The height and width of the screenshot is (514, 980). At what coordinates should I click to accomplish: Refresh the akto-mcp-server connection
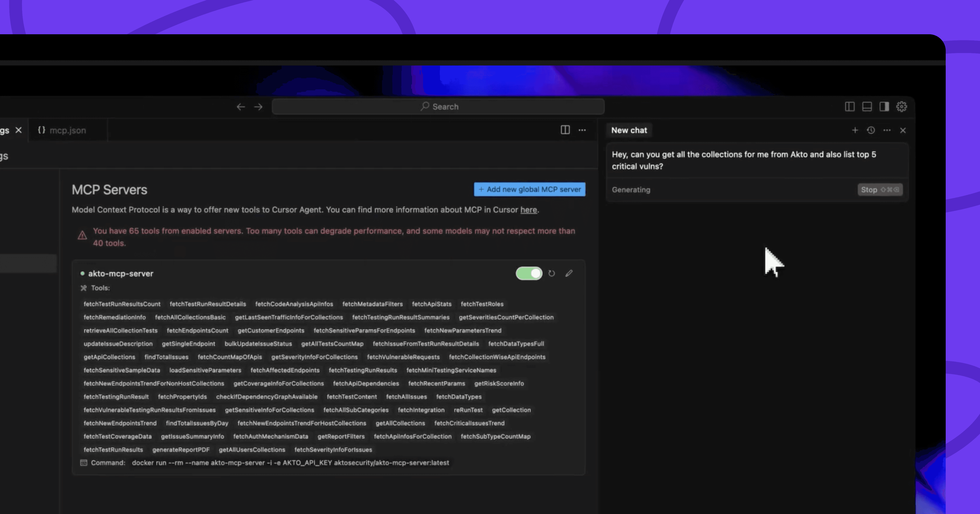(x=551, y=273)
